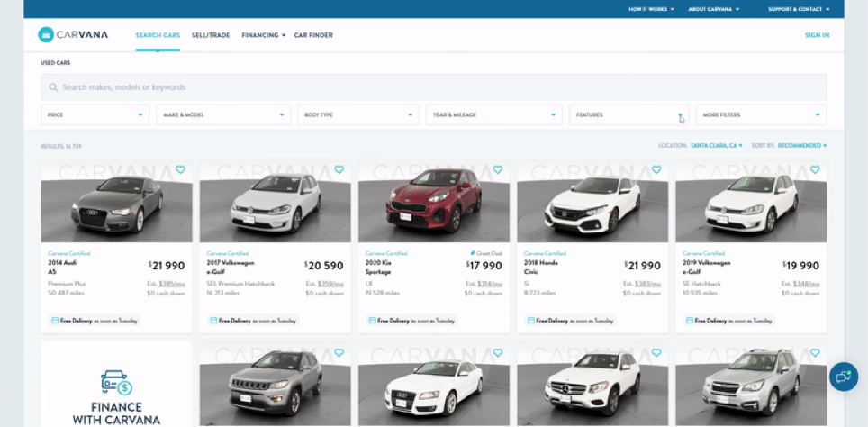Screen dimensions: 868x427
Task: Heart the 2019 Volkswagen e-Golf listing
Action: pyautogui.click(x=814, y=169)
